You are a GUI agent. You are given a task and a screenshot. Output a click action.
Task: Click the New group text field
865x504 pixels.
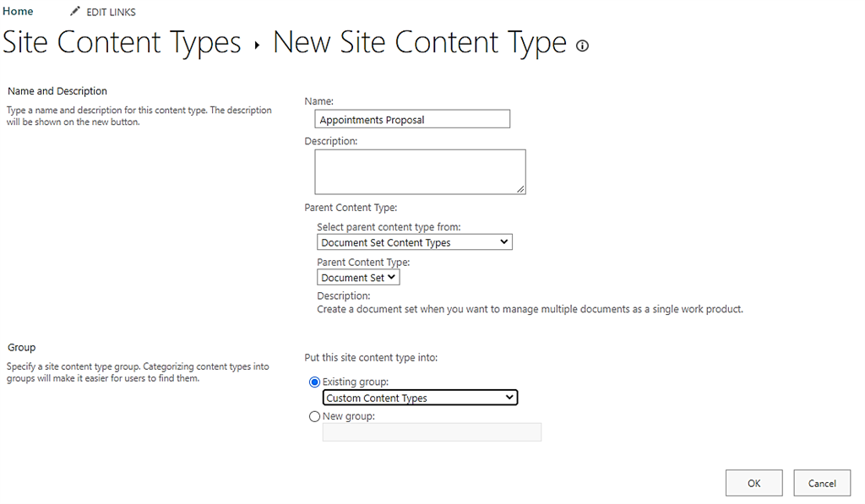point(431,432)
